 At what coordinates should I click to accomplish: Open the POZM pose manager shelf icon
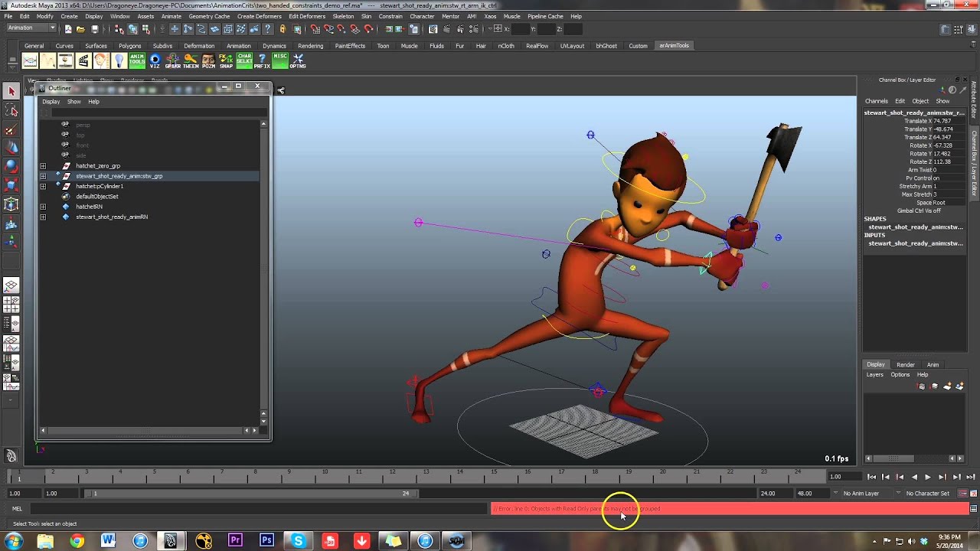click(x=208, y=60)
